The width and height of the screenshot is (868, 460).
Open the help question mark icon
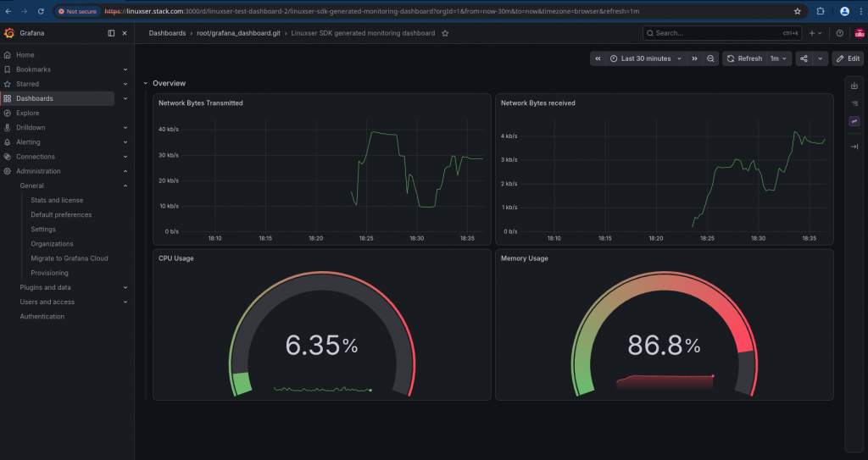click(840, 33)
